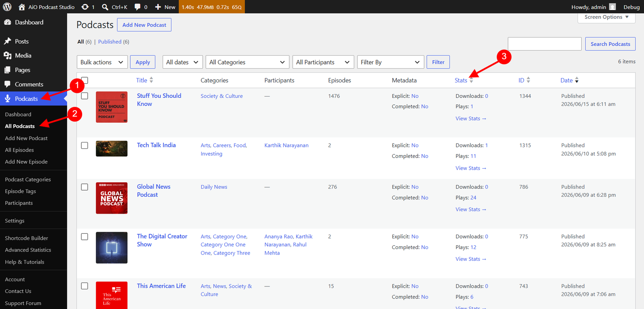
Task: Open Society & Culture category link
Action: 222,96
